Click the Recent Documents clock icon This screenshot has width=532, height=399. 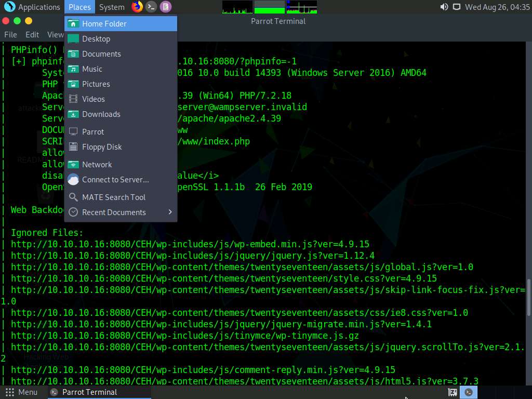click(73, 212)
